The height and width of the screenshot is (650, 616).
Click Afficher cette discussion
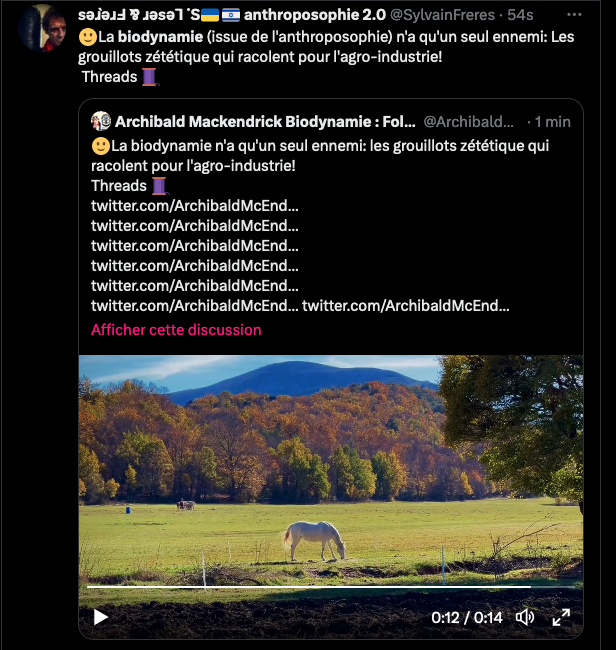tap(176, 330)
